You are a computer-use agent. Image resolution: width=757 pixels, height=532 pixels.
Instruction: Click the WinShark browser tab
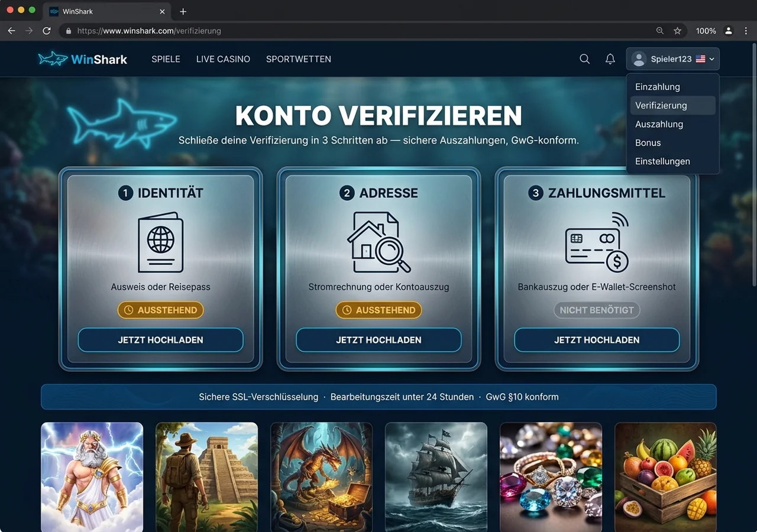tap(107, 11)
